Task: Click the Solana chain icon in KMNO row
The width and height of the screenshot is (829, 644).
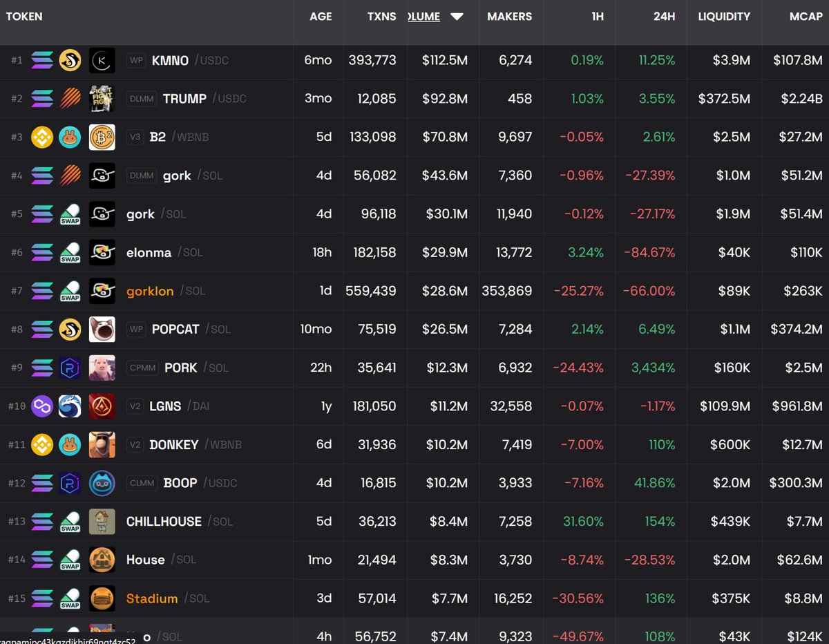Action: (41, 61)
